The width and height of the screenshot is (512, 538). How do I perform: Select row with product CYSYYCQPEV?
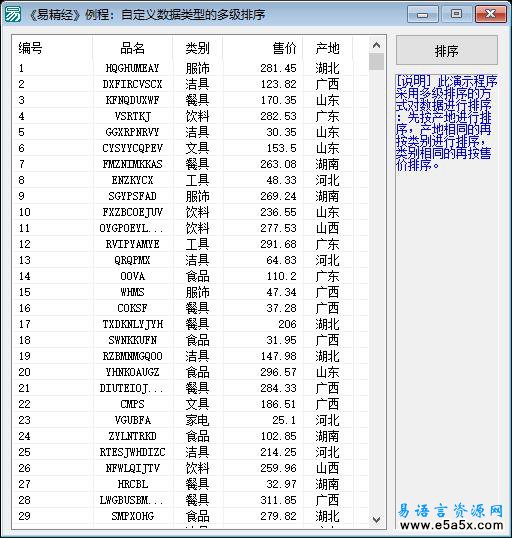coord(191,148)
